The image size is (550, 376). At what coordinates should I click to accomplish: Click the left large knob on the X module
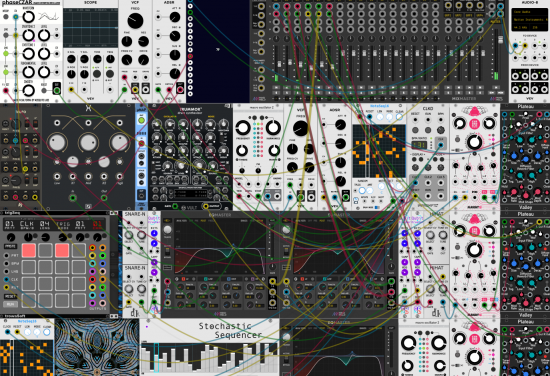click(57, 142)
